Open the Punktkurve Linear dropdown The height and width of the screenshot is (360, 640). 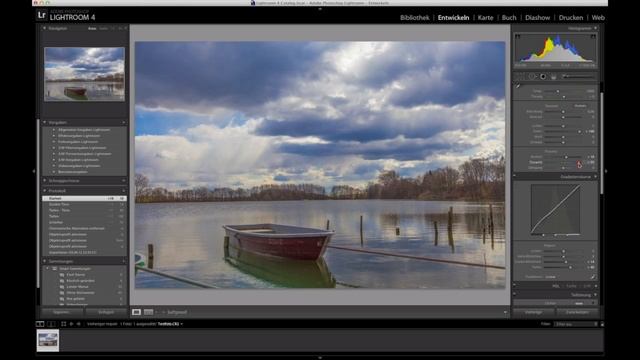(x=551, y=277)
